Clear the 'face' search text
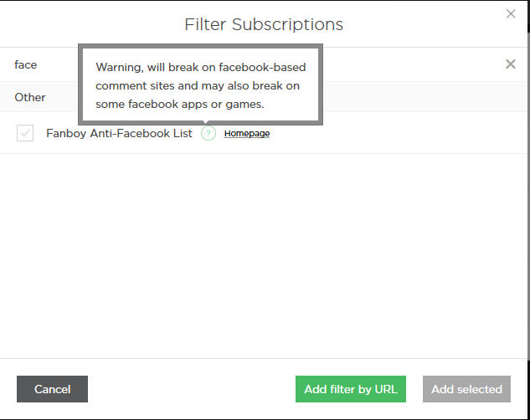 [x=510, y=64]
